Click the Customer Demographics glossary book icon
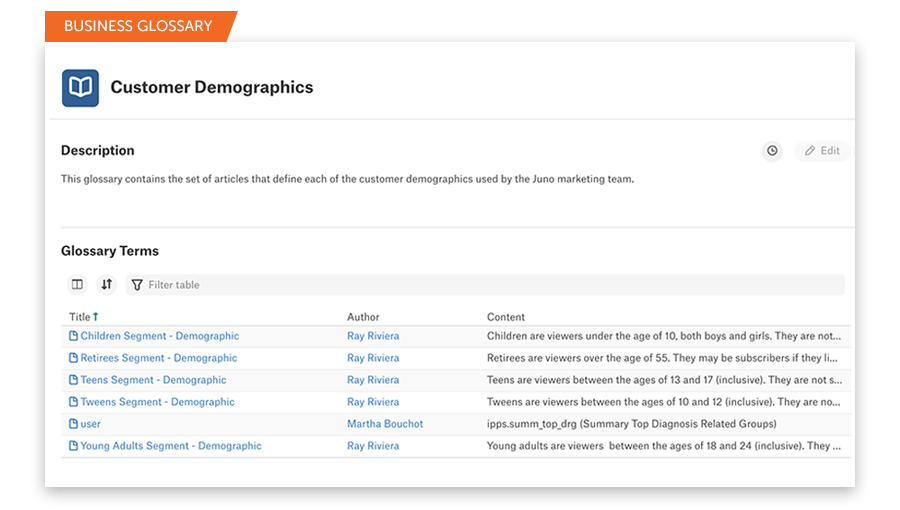Screen dimensions: 900x510 80,88
